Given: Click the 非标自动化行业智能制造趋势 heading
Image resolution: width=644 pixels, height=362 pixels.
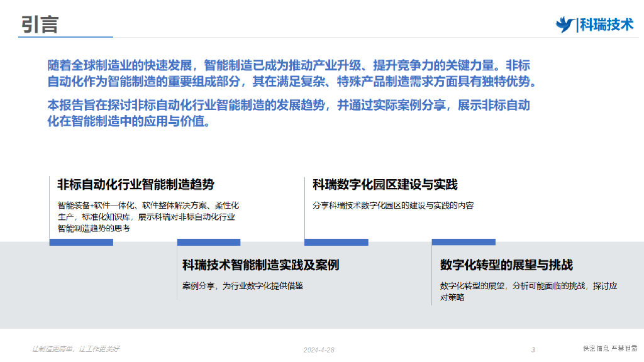Looking at the screenshot, I should tap(136, 184).
